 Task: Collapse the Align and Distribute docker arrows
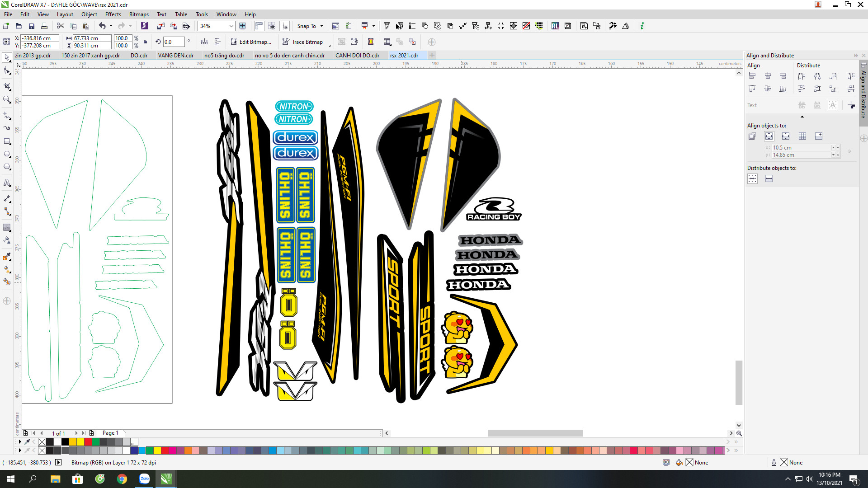pos(856,56)
